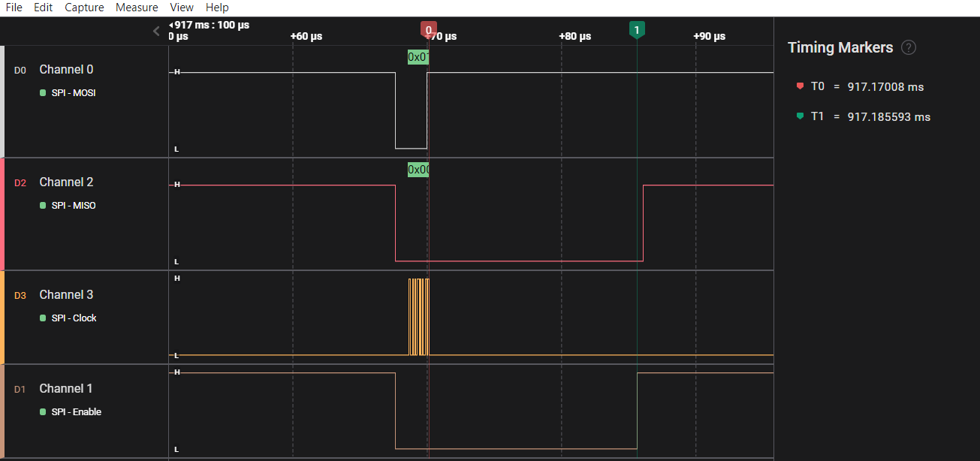Click the SPI - MOSI analyzer tag
This screenshot has height=461, width=980.
(x=68, y=93)
